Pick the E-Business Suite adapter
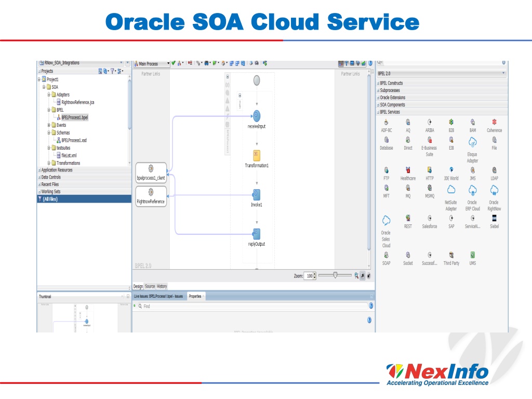 pos(430,140)
